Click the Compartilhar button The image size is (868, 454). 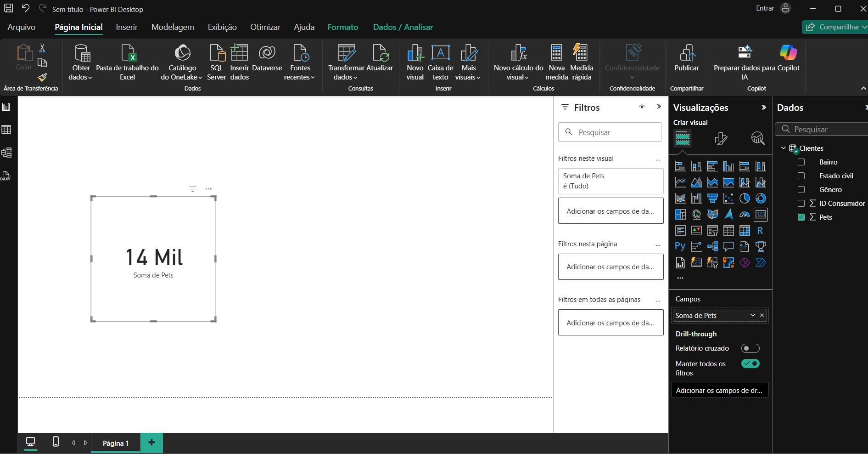[x=834, y=27]
